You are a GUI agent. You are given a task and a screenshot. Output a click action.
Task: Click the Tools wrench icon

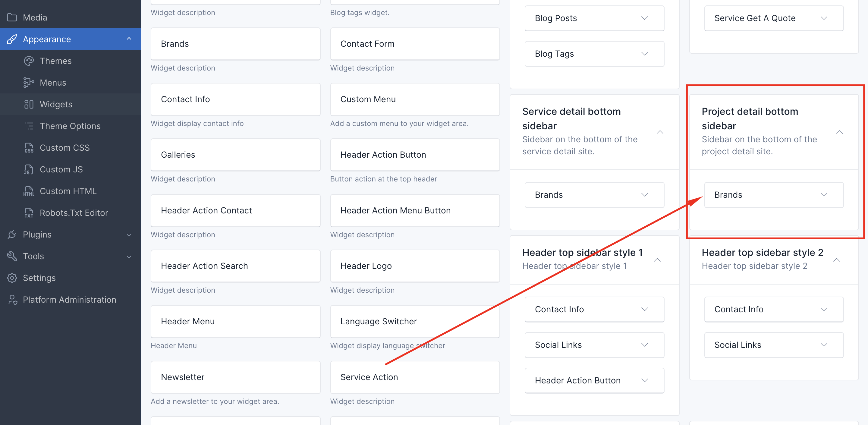coord(12,256)
